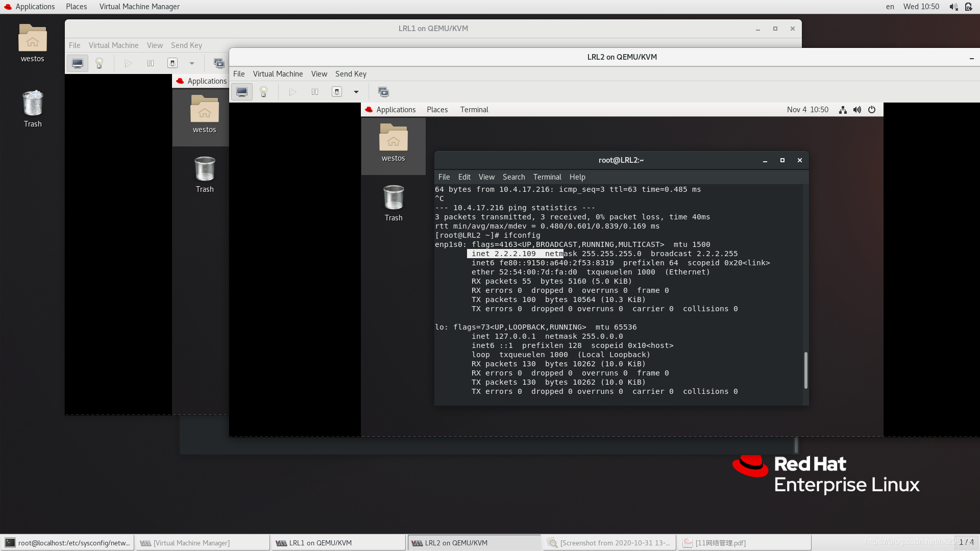Open File menu in LRL1 window
The image size is (980, 551).
[75, 45]
